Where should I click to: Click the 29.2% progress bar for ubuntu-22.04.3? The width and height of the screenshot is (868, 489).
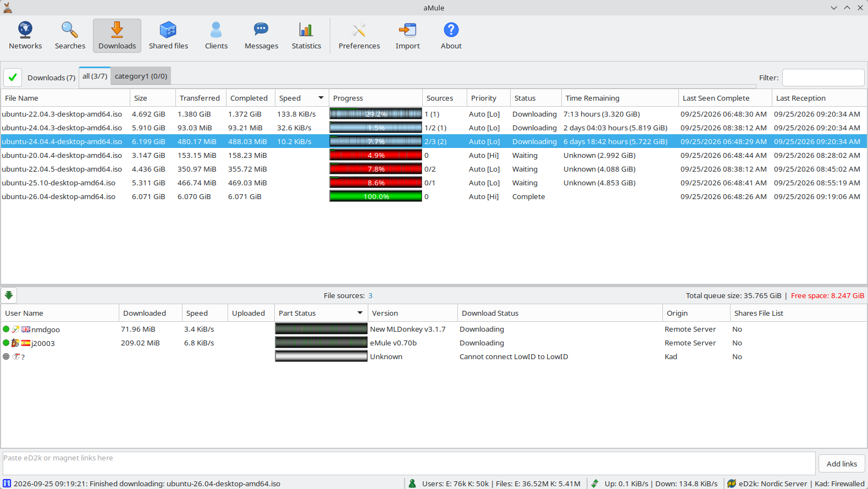(376, 114)
